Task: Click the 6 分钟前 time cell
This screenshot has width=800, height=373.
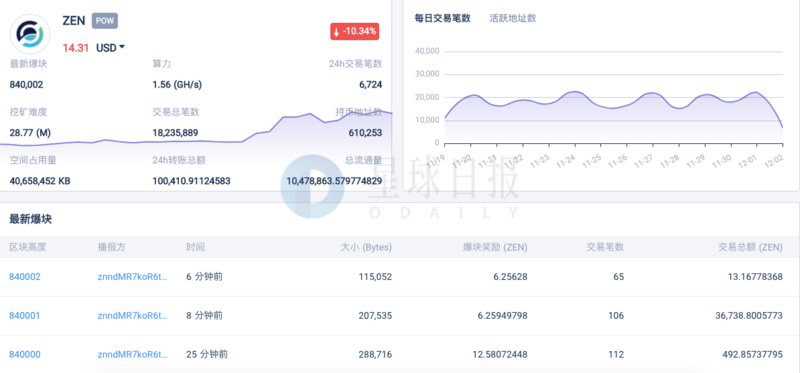Action: [x=205, y=277]
